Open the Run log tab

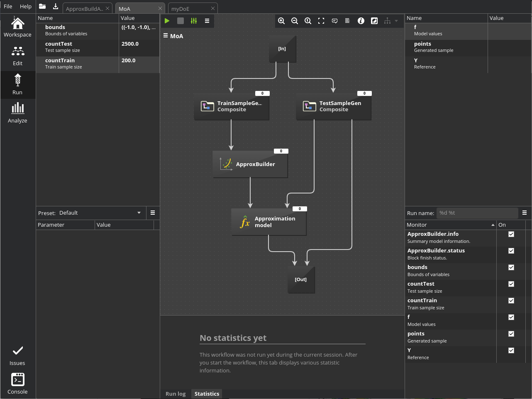point(176,394)
